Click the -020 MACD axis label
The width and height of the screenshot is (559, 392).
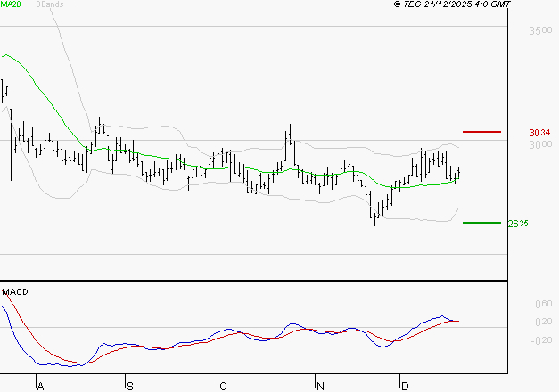click(x=541, y=340)
